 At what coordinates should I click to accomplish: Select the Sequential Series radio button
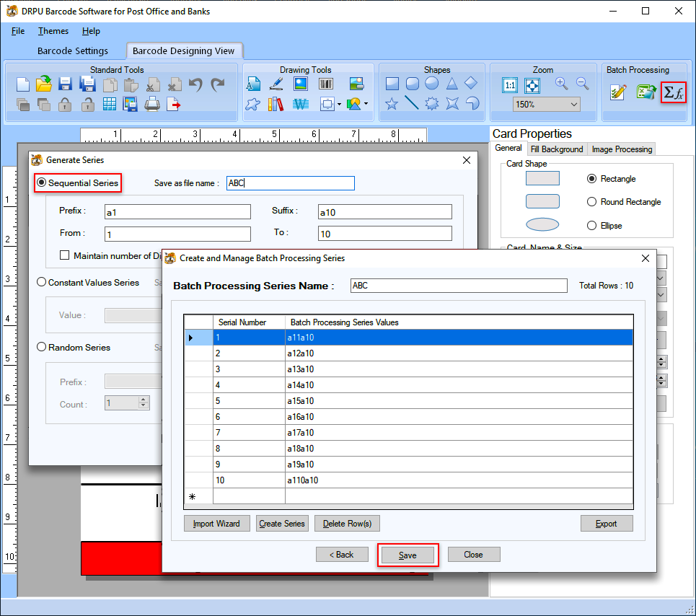click(42, 182)
